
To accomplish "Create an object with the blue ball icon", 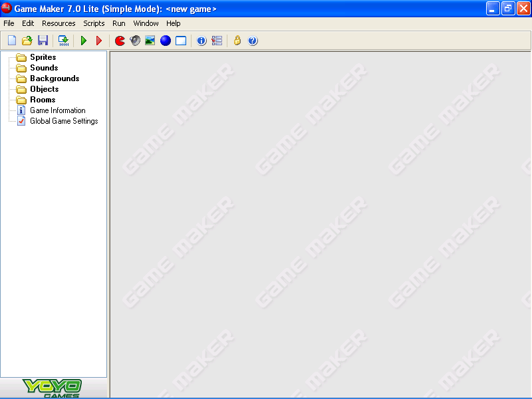I will click(x=165, y=41).
